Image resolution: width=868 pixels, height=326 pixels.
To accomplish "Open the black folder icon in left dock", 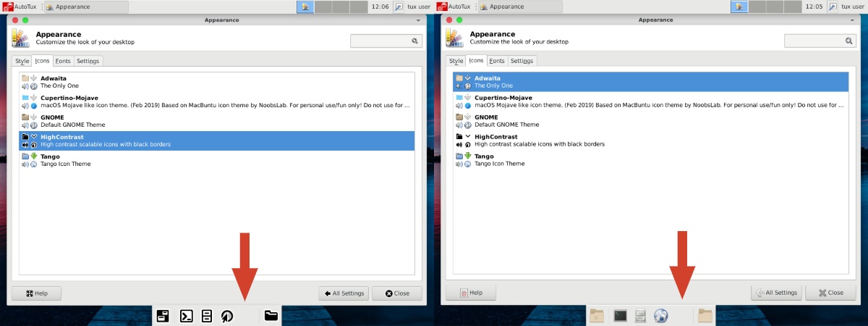I will click(x=271, y=316).
